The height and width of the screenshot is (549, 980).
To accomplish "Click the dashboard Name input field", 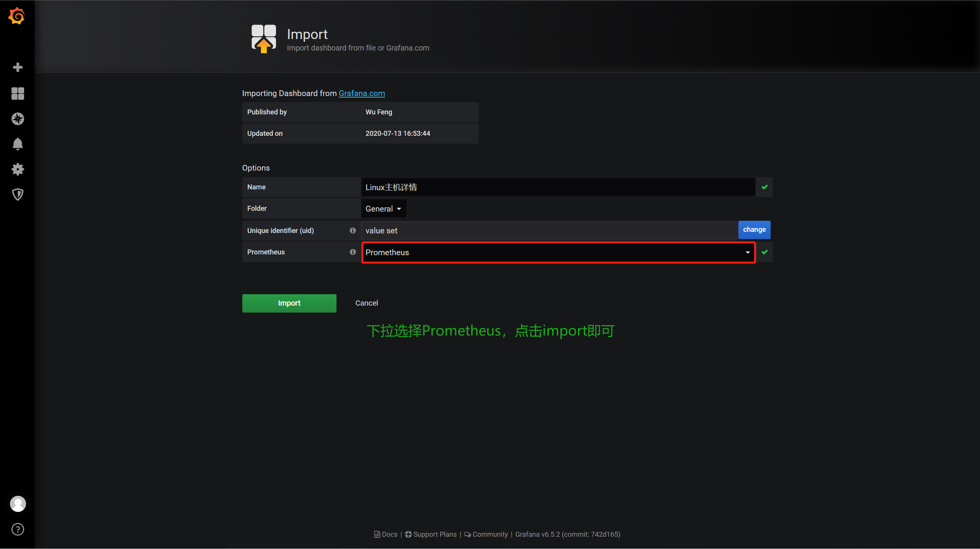I will [x=557, y=187].
